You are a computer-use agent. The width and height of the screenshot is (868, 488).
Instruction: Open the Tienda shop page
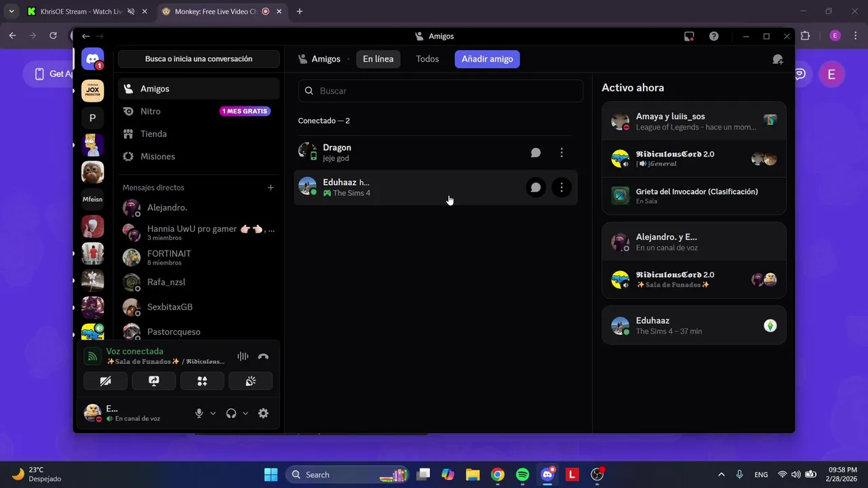[x=199, y=134]
